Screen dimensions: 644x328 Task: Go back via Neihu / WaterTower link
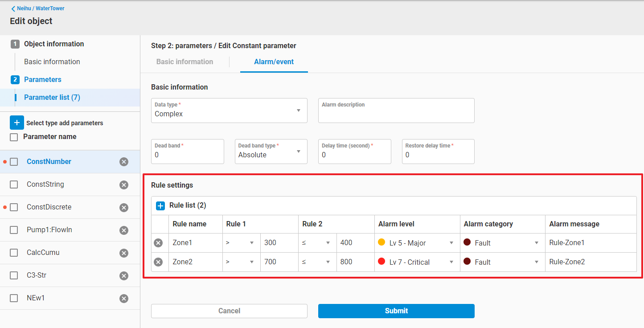click(x=38, y=8)
